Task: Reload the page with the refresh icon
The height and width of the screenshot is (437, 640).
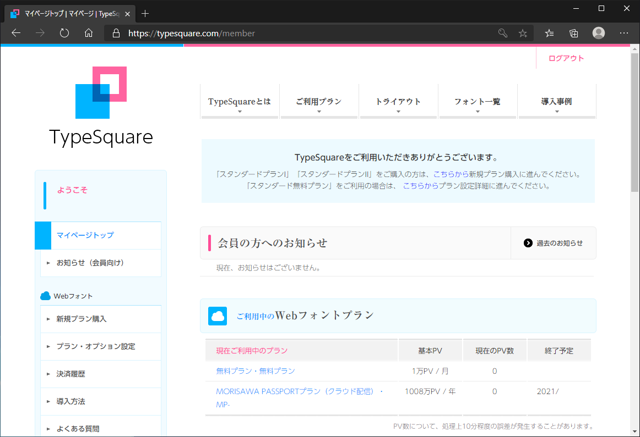Action: tap(64, 33)
